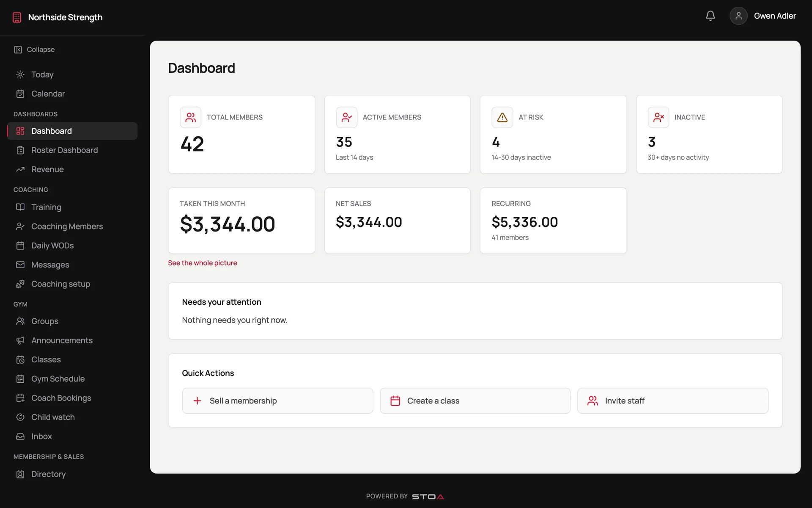
Task: Click the STOA logo in footer
Action: pyautogui.click(x=428, y=497)
